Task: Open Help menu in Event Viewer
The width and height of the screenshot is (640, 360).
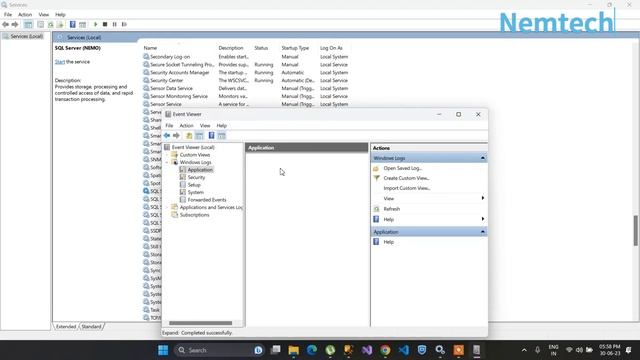Action: 222,126
